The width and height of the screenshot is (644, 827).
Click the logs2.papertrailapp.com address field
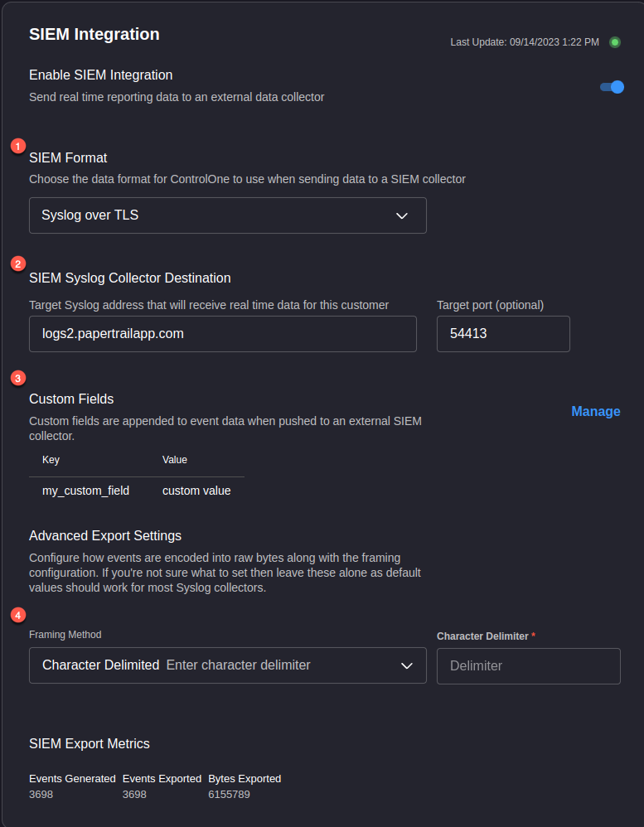pos(223,334)
